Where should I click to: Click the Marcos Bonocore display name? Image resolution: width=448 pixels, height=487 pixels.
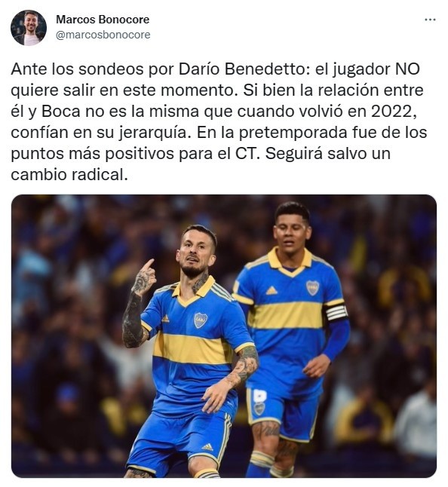point(103,20)
